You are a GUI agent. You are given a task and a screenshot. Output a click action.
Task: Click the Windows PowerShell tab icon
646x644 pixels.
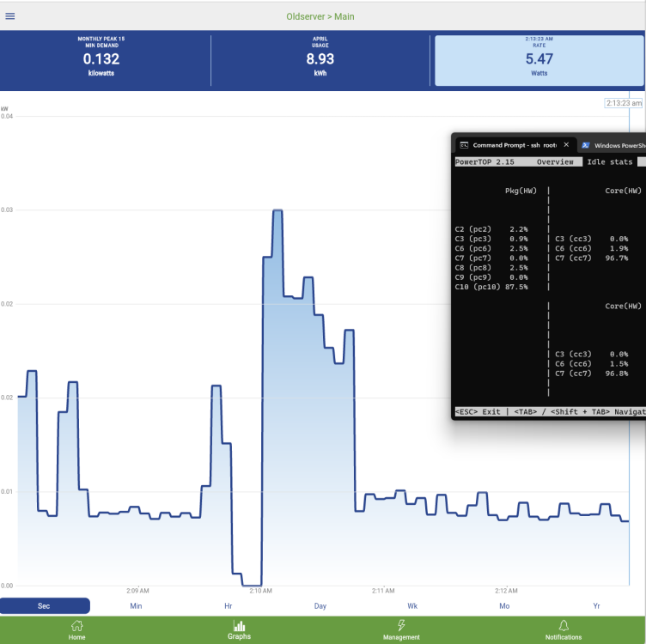586,145
